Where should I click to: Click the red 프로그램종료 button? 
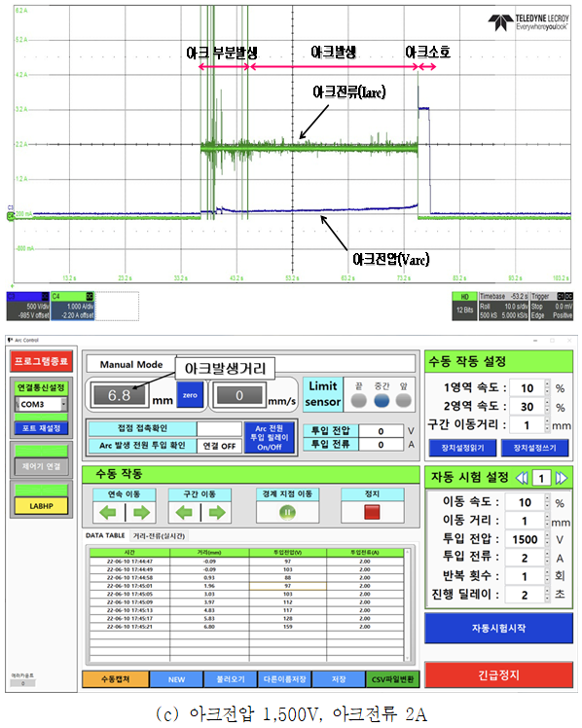41,361
